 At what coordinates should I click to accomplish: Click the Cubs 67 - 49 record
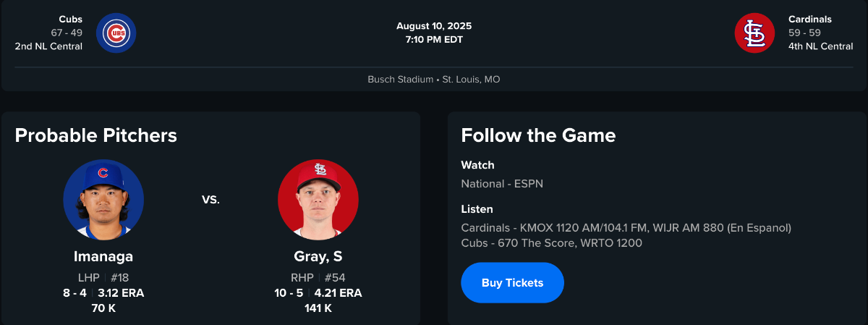pos(67,33)
